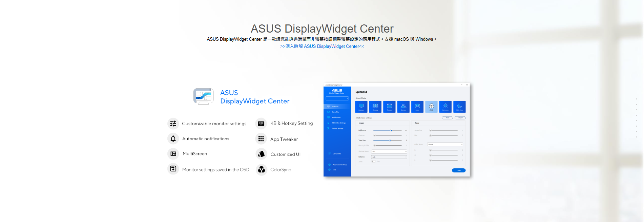This screenshot has height=222, width=644.
Task: Click the DisplayWidget Center monitor logo icon
Action: coord(204,96)
